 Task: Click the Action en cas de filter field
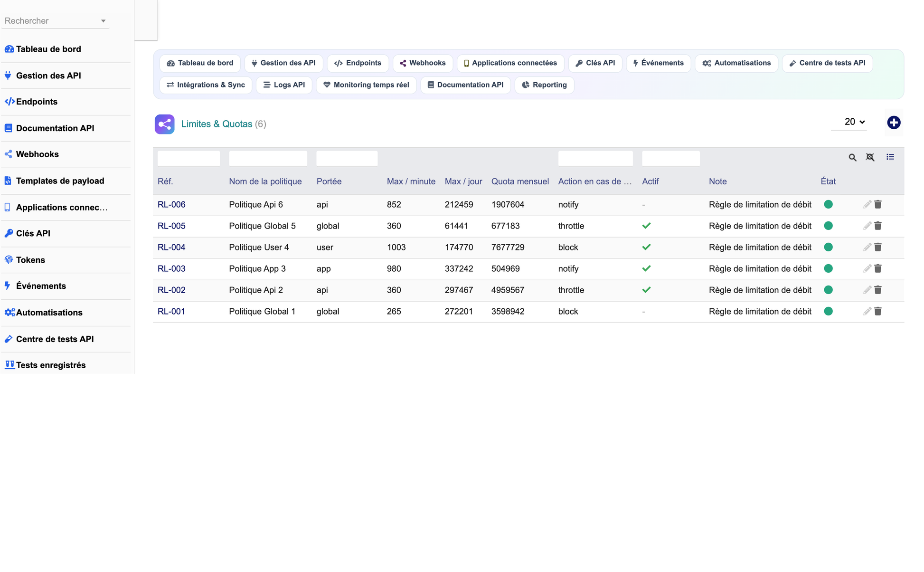click(x=595, y=158)
